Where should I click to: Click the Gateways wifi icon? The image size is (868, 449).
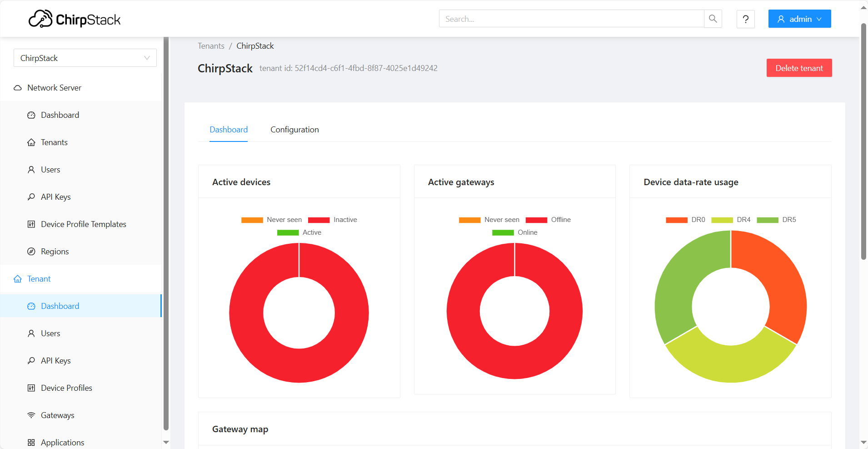[31, 415]
